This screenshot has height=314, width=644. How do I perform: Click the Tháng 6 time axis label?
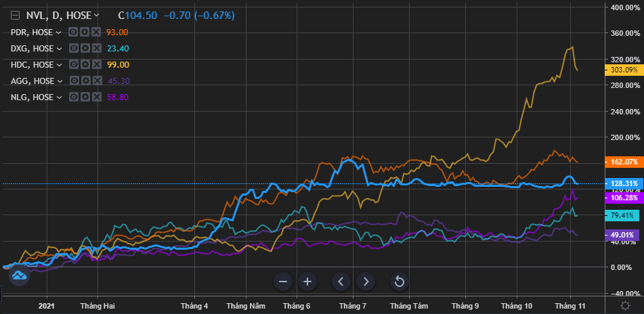point(297,306)
